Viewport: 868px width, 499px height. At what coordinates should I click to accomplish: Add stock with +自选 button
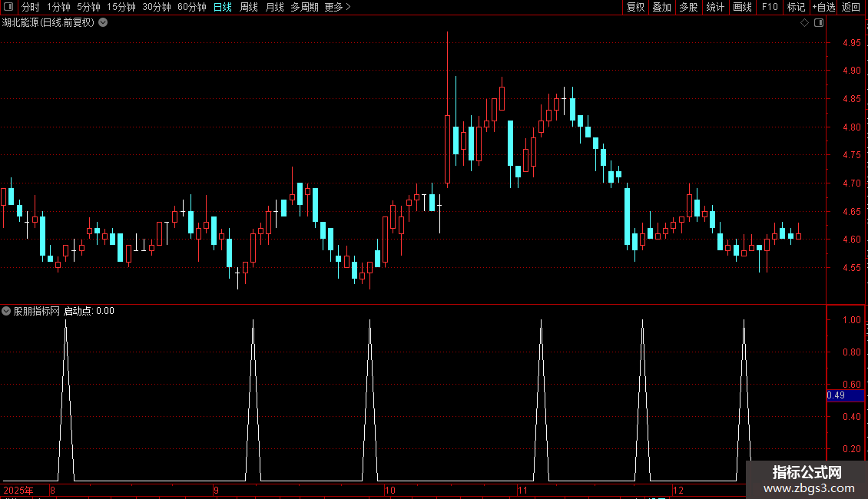coord(823,7)
